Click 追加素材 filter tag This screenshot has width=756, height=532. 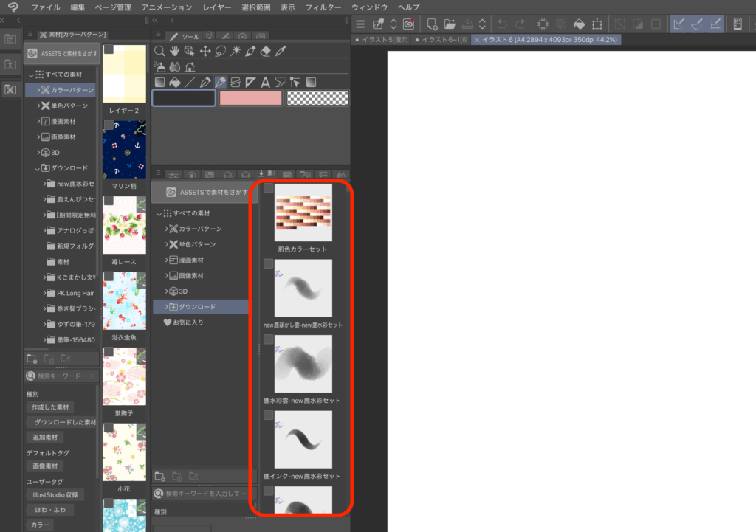45,437
